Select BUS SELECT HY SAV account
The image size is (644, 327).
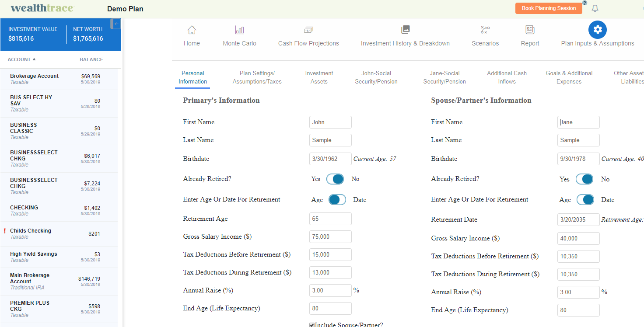[x=59, y=103]
